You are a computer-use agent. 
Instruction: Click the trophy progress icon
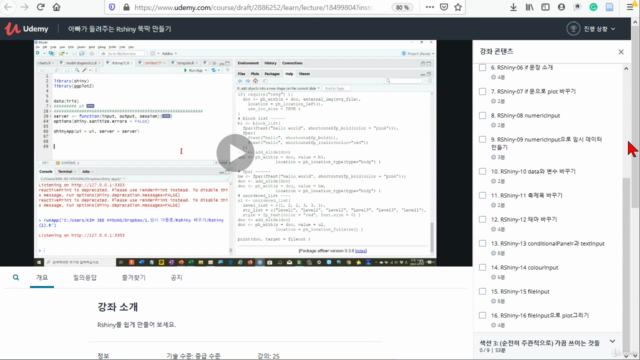[573, 29]
